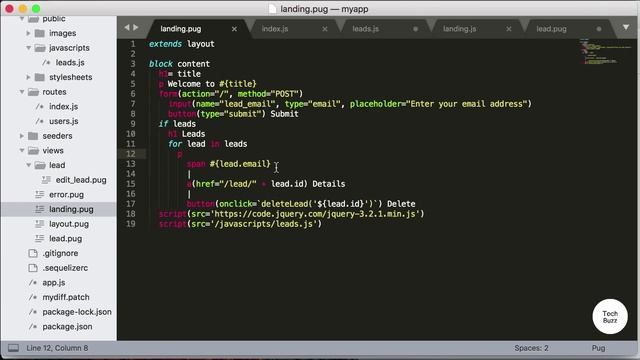Click the package.json file icon
This screenshot has width=640, height=360.
tap(33, 327)
